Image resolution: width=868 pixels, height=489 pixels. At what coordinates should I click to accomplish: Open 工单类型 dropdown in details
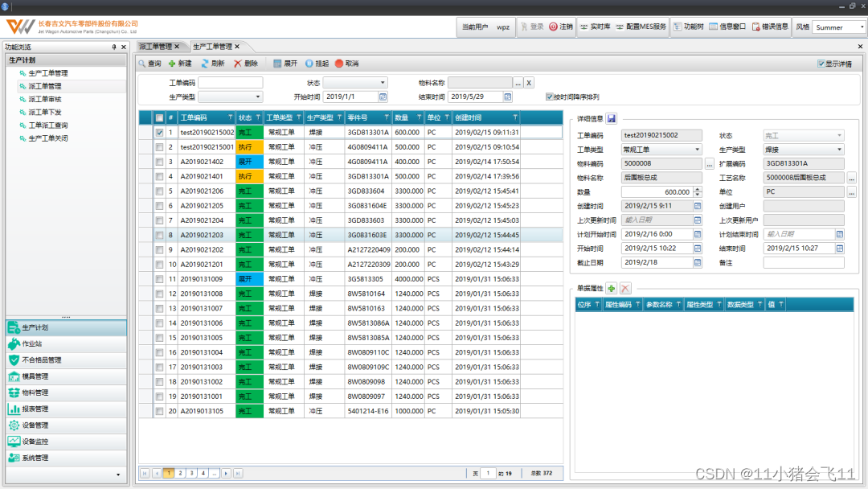pos(697,150)
